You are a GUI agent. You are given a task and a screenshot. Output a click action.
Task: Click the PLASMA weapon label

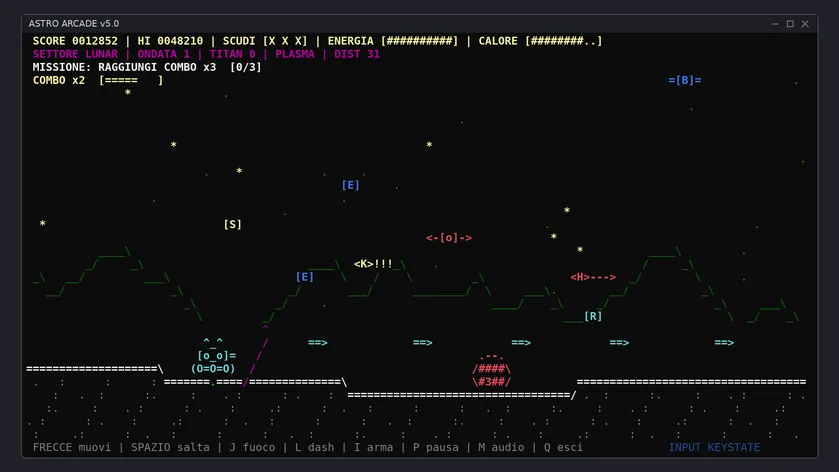295,54
